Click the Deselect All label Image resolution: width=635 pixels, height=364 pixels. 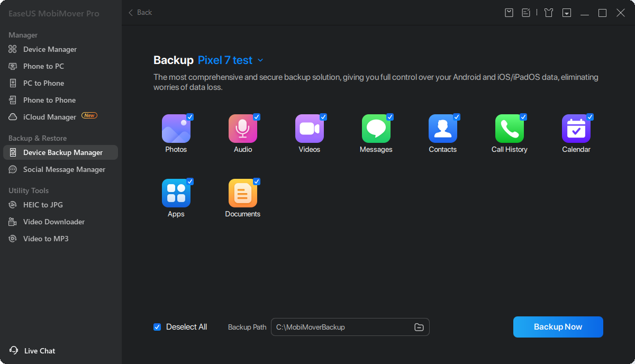186,327
